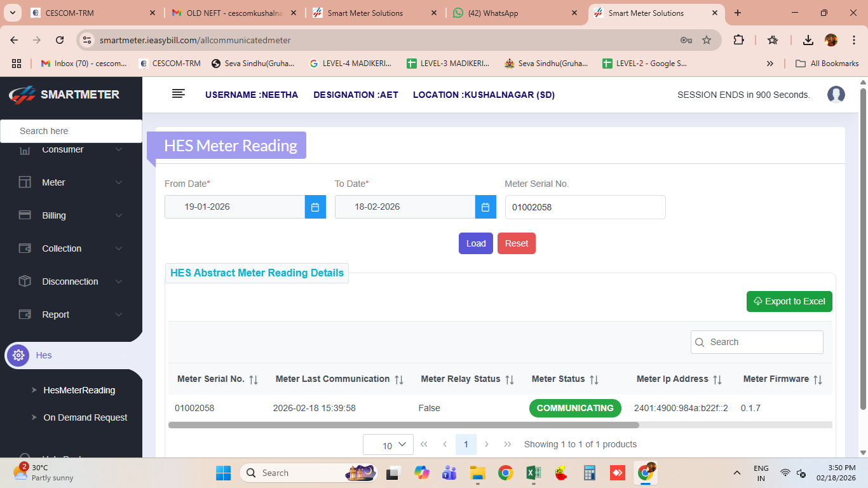Click the browser address bar URL
This screenshot has height=488, width=868.
(x=195, y=40)
